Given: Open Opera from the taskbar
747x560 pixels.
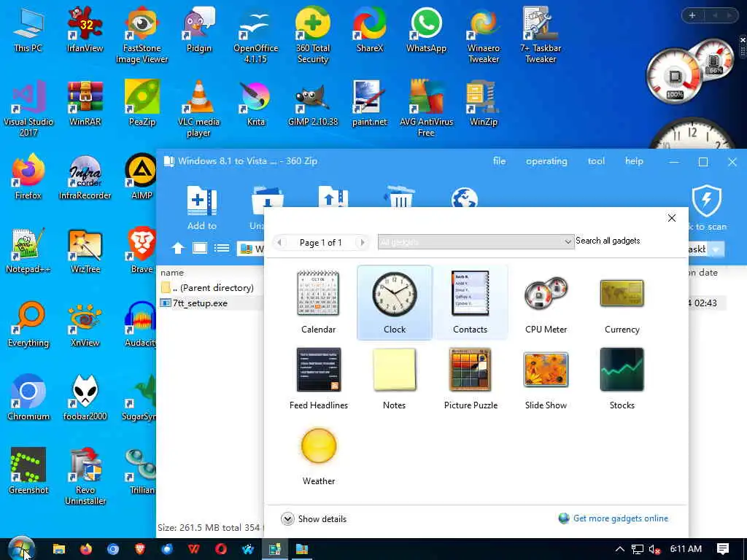Looking at the screenshot, I should 220,549.
